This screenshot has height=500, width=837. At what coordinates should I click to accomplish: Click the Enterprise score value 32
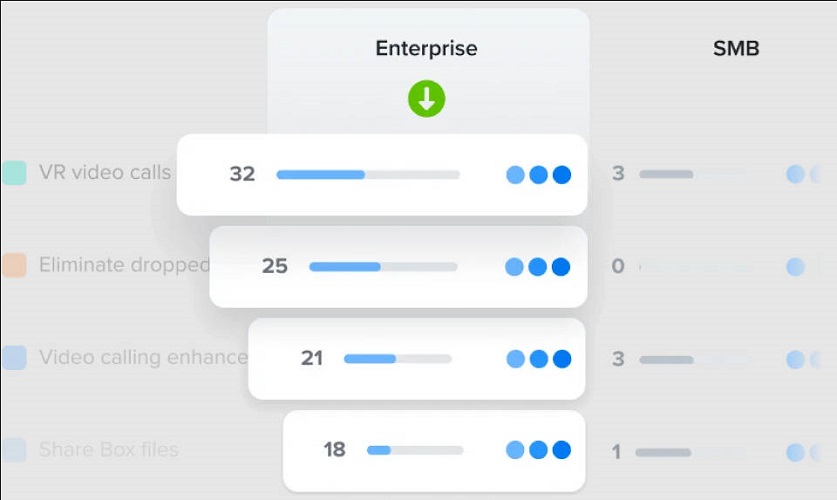tap(242, 174)
